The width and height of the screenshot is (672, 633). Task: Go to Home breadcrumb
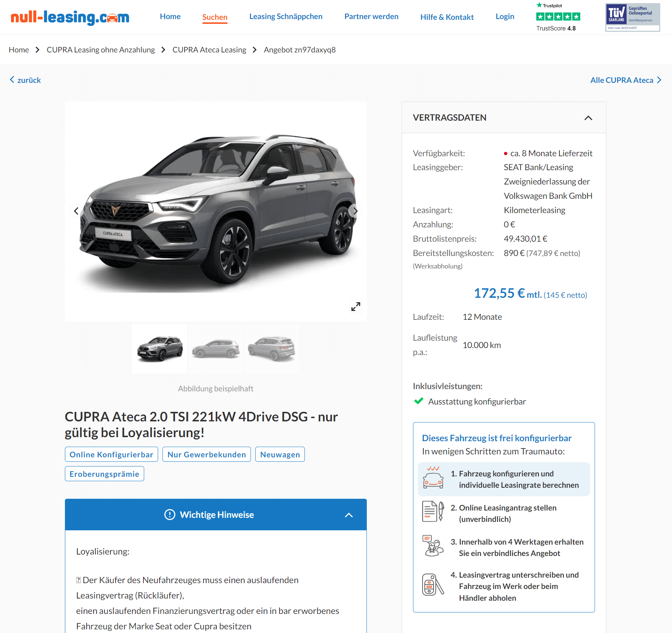tap(19, 50)
